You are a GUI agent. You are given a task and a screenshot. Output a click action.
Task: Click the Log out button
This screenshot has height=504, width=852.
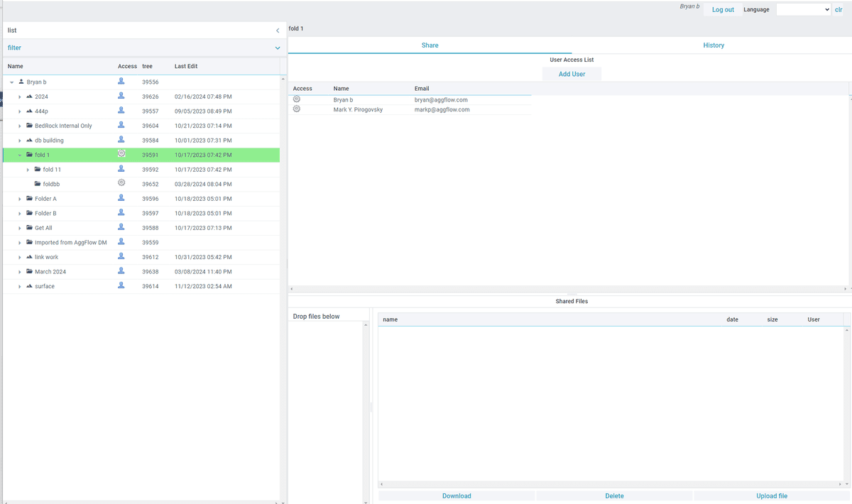click(723, 10)
